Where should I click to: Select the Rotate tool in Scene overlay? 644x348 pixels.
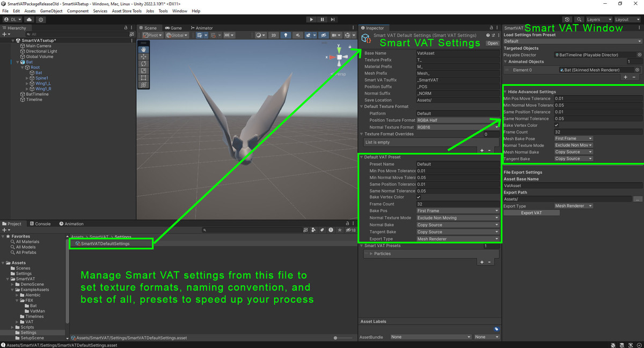tap(143, 64)
